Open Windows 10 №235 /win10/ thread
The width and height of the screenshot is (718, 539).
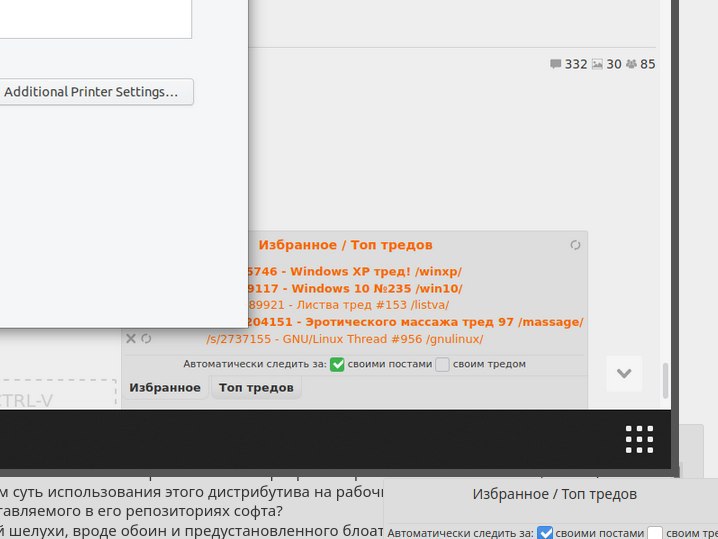(355, 289)
